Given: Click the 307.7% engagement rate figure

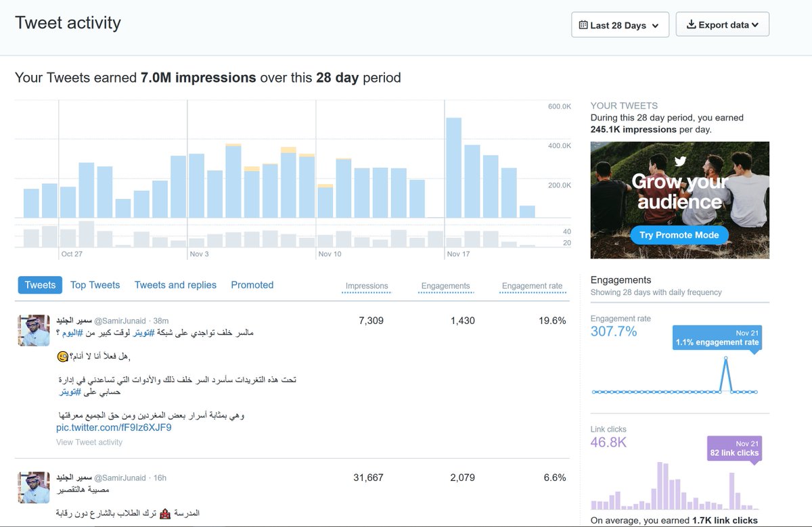Looking at the screenshot, I should (614, 331).
